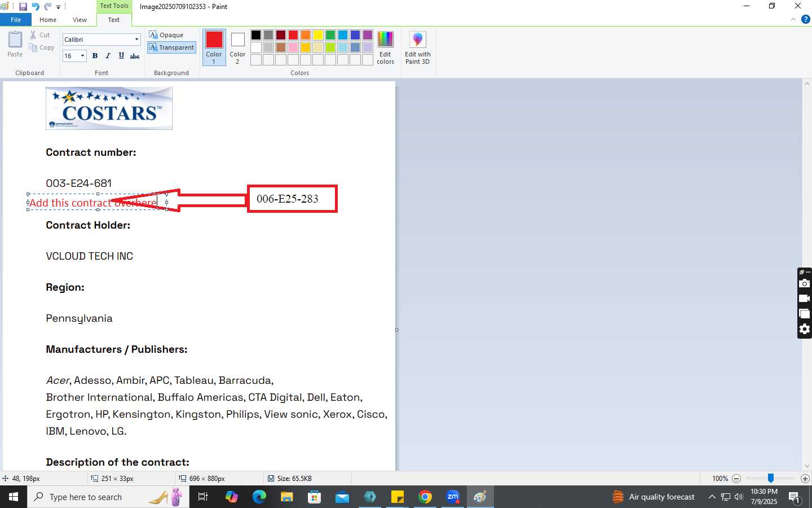Viewport: 812px width, 508px height.
Task: Click the Paste clipboard icon
Action: click(15, 40)
